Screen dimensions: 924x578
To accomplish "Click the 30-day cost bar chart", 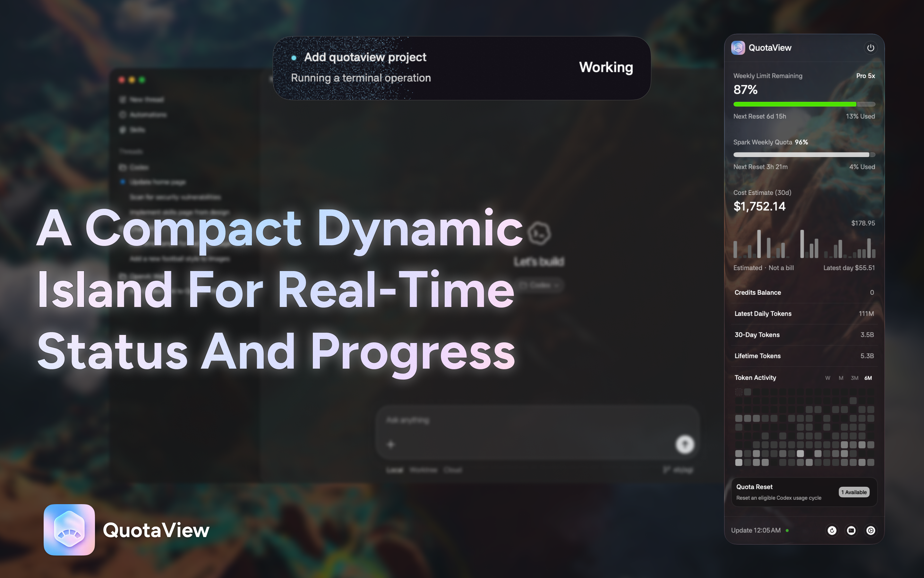I will tap(804, 243).
